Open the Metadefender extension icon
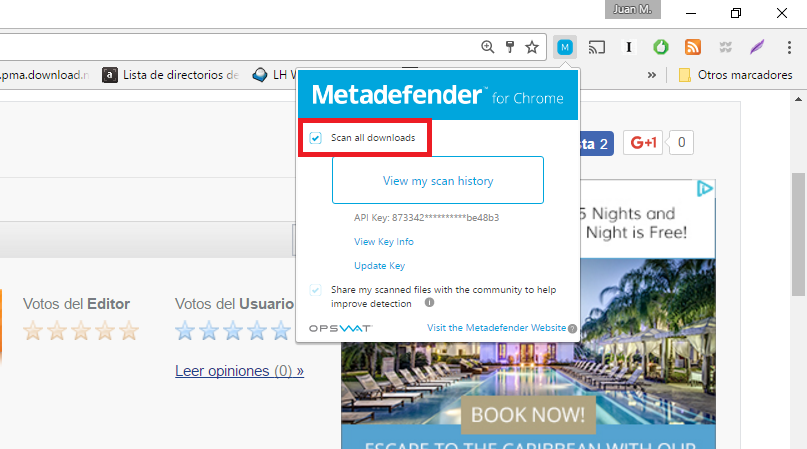Screen dimensions: 807x449 tap(565, 47)
